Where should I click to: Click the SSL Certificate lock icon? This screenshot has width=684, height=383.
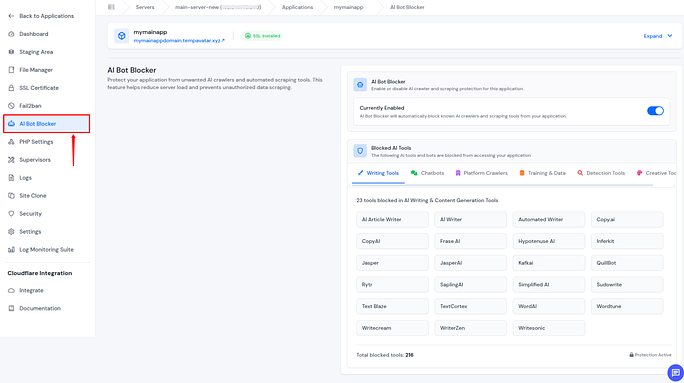click(x=11, y=88)
